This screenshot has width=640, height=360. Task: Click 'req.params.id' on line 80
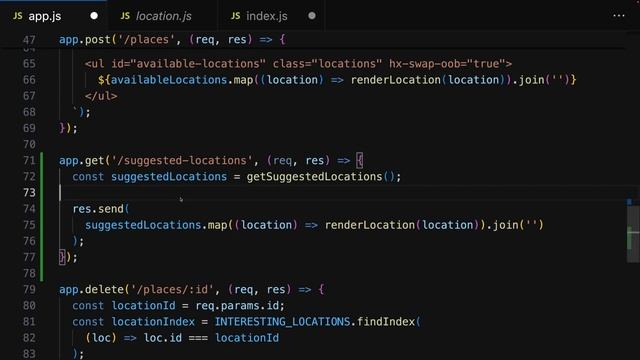pyautogui.click(x=237, y=306)
